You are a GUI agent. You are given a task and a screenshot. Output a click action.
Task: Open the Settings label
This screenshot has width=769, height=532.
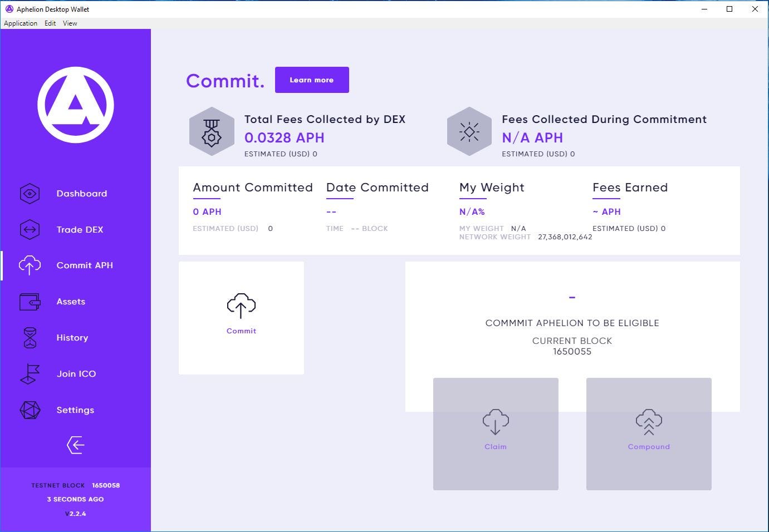pyautogui.click(x=75, y=410)
